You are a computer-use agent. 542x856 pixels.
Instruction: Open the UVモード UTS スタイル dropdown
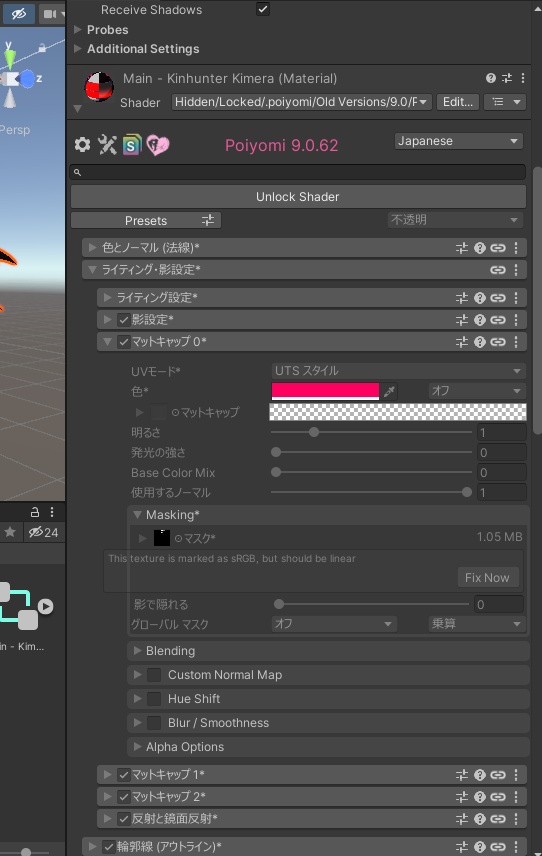(x=398, y=371)
